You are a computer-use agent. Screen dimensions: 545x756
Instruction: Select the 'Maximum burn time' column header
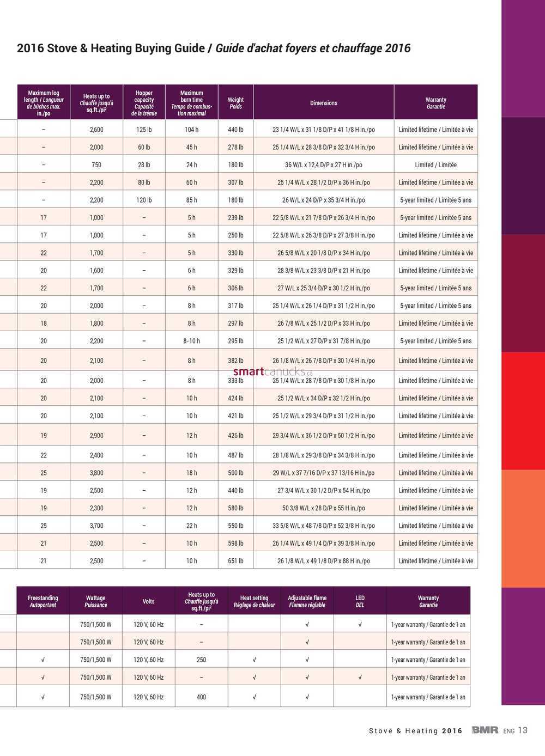pos(192,103)
